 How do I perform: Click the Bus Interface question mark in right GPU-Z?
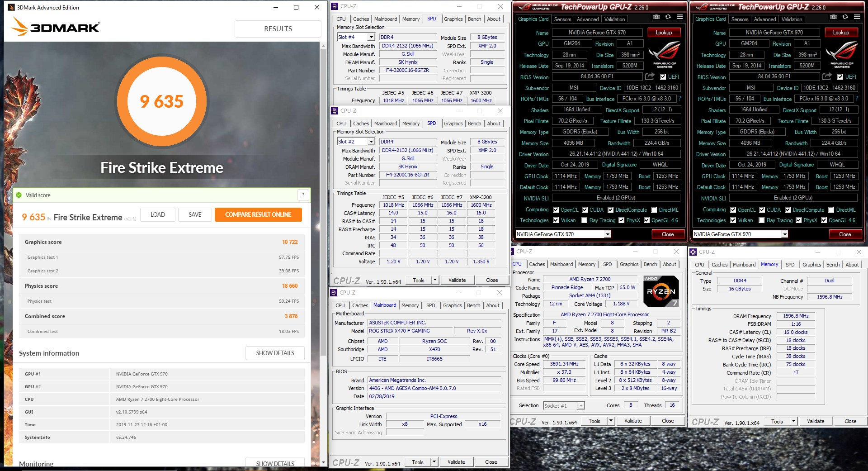857,99
